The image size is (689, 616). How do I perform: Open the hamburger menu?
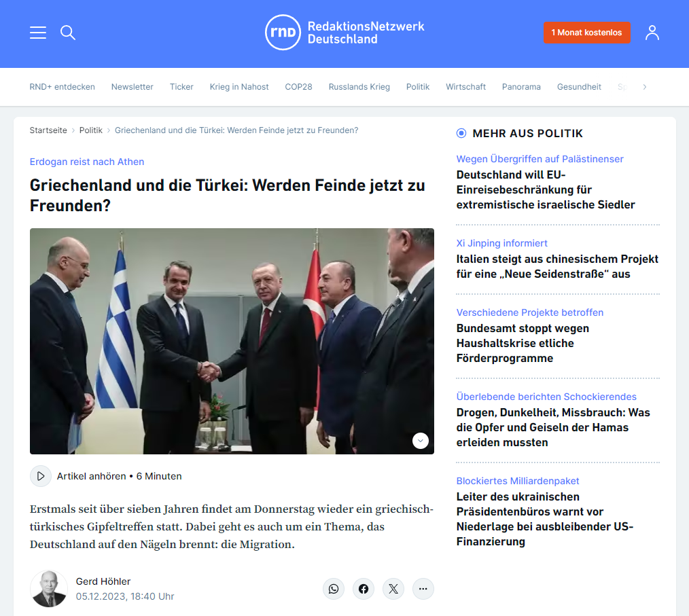pyautogui.click(x=38, y=33)
